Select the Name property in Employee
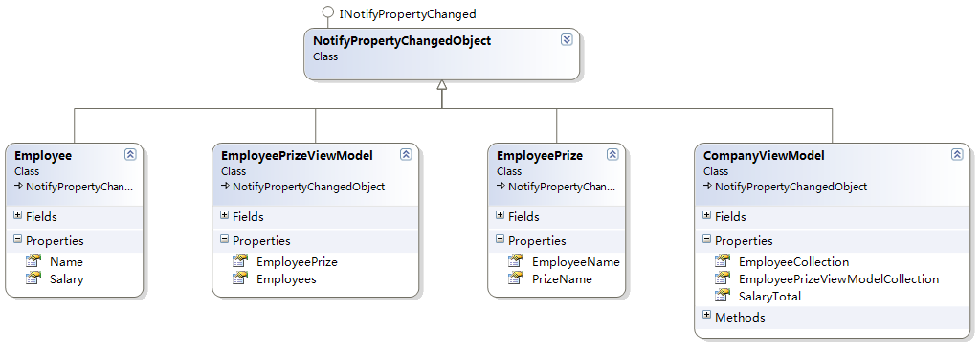The height and width of the screenshot is (356, 980). [66, 262]
